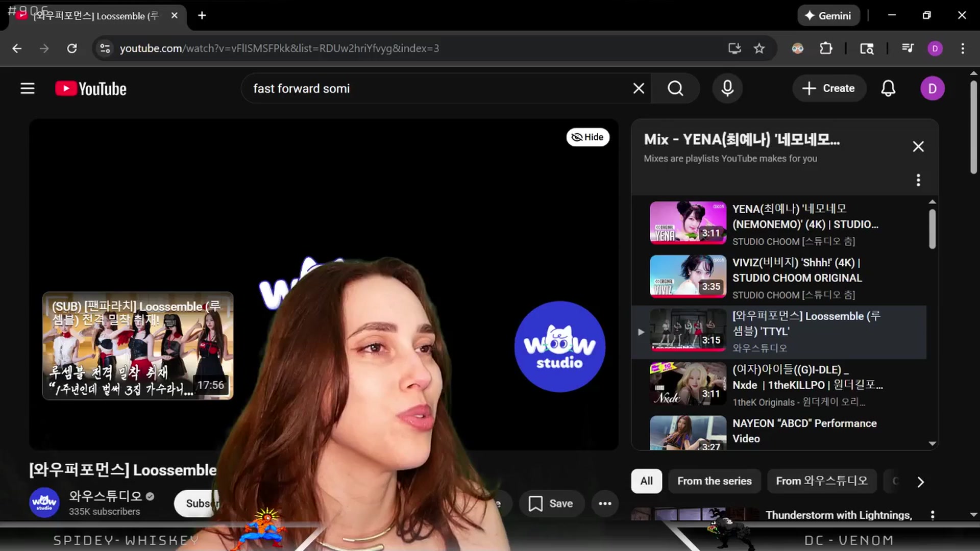Open media controls icon in toolbar
This screenshot has height=551, width=980.
pos(908,48)
